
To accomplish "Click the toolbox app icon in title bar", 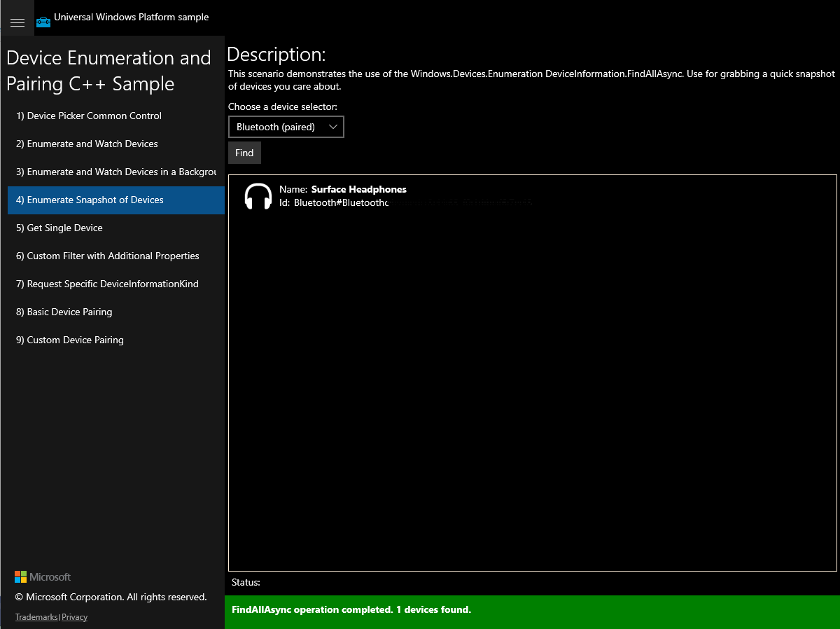I will coord(43,22).
